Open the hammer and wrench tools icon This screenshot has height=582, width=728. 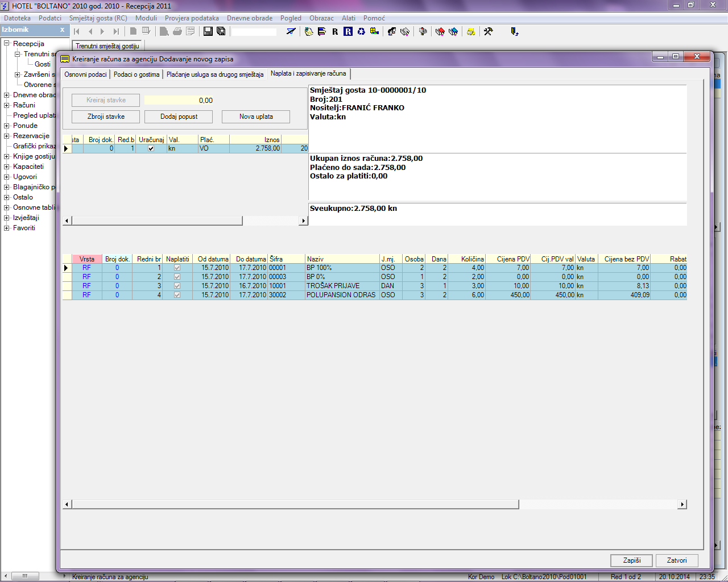(x=488, y=31)
